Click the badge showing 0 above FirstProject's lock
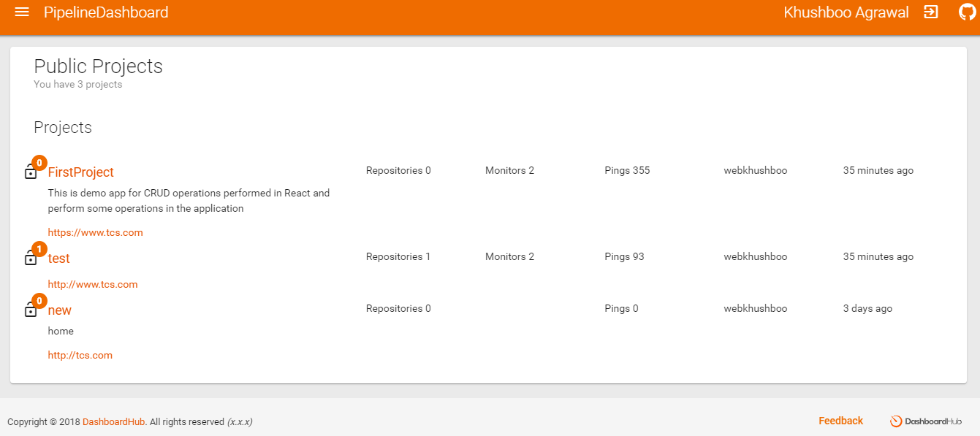The width and height of the screenshot is (980, 436). click(39, 163)
